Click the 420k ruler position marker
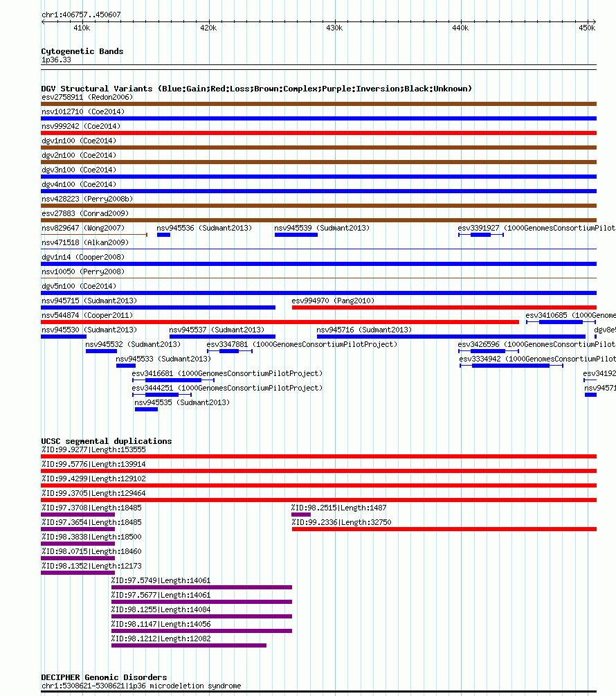This screenshot has width=616, height=696. coord(208,28)
